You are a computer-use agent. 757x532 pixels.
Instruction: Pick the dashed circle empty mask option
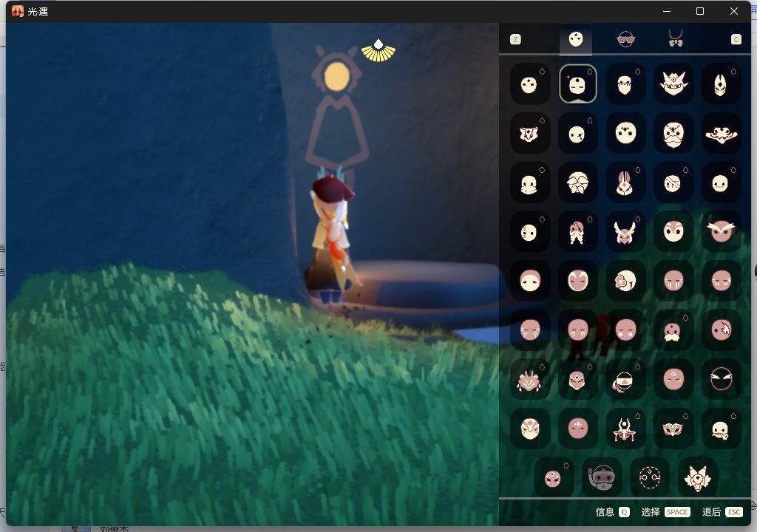click(649, 477)
